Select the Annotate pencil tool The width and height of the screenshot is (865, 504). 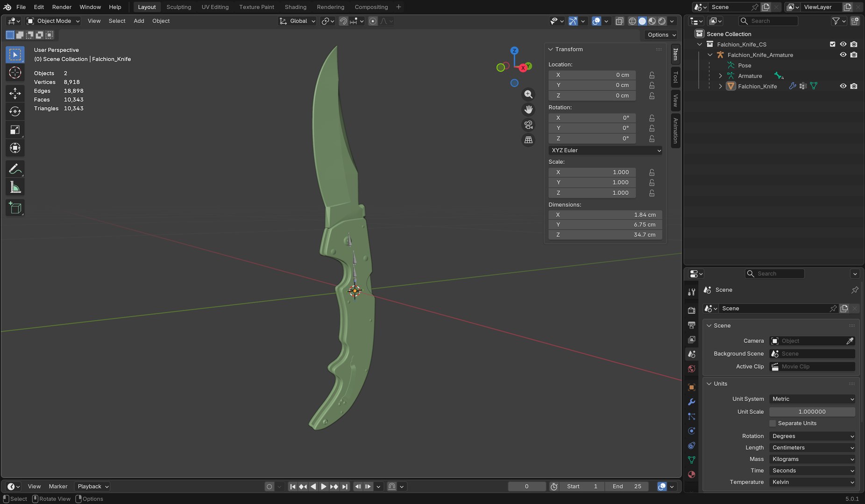(x=15, y=169)
